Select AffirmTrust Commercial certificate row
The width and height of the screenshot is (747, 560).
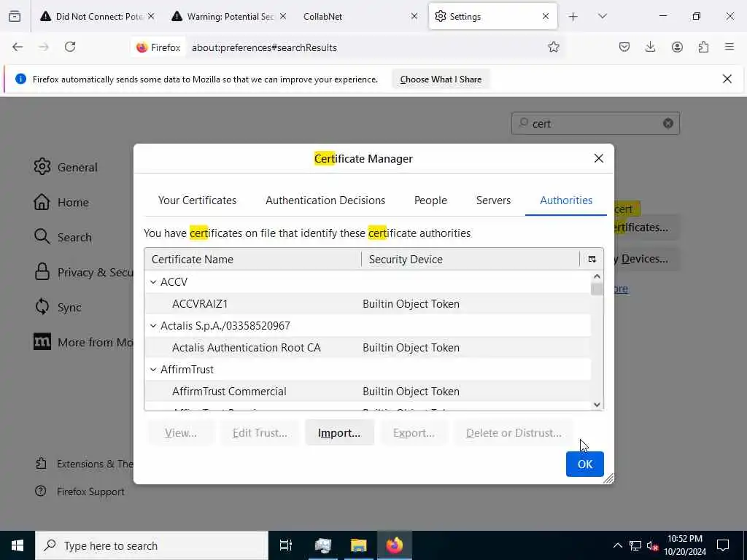click(x=368, y=392)
